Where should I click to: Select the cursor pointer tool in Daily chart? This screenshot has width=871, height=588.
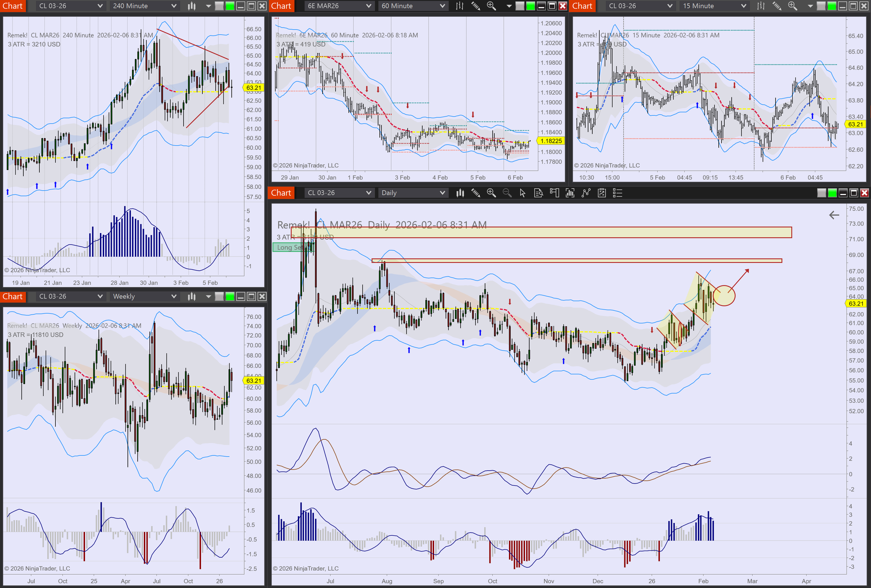(523, 193)
